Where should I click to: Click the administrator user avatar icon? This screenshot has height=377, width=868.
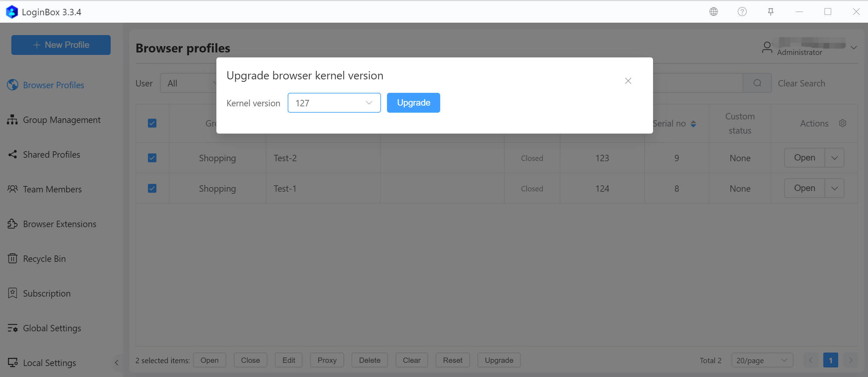(767, 47)
